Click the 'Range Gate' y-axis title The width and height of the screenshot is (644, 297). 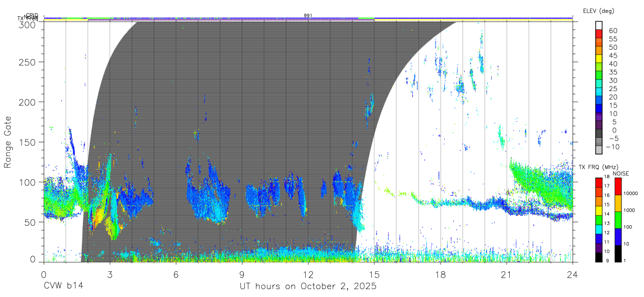(x=8, y=142)
